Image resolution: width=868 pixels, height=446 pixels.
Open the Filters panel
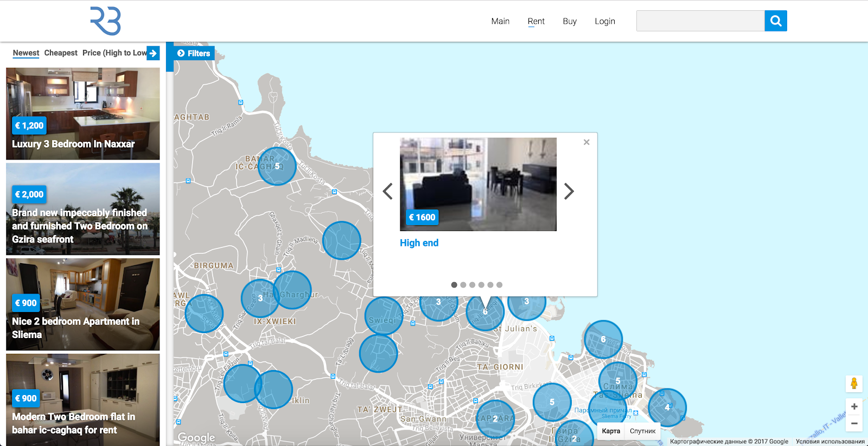tap(194, 53)
